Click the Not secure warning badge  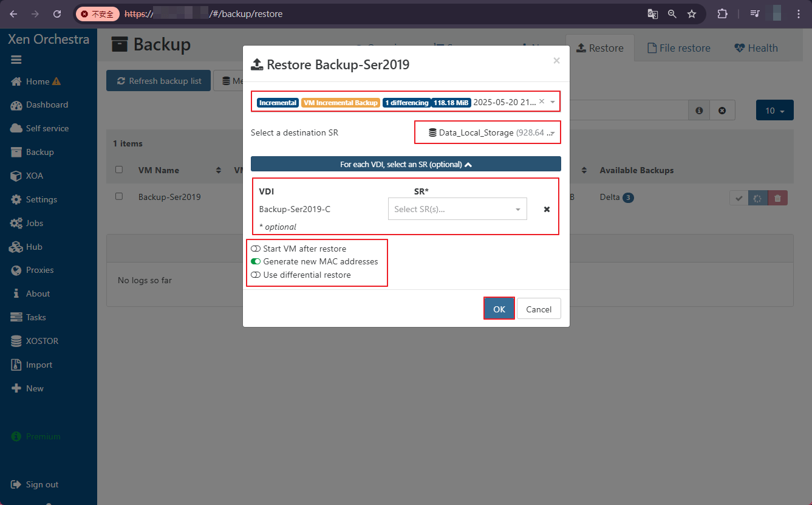97,13
